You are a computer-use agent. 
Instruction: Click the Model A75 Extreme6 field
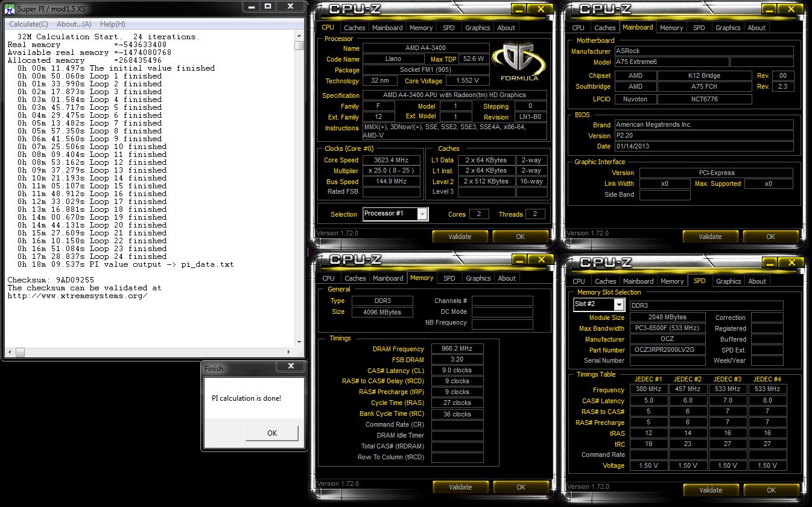tap(671, 62)
